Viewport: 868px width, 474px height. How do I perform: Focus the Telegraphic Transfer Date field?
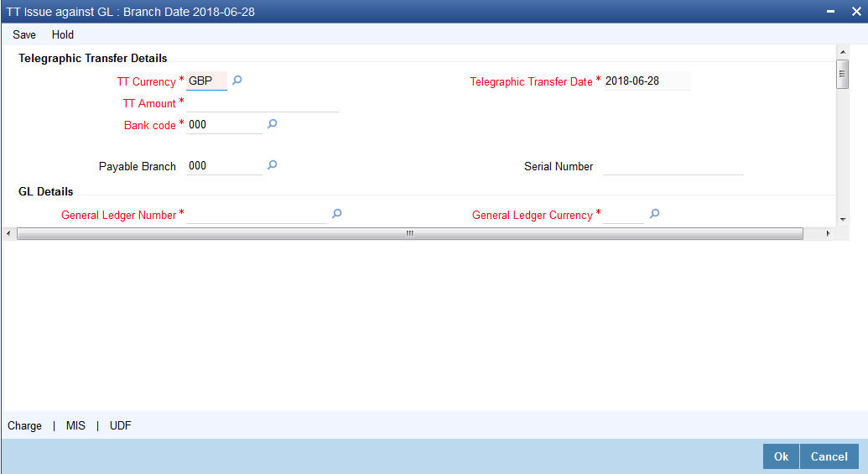coord(647,81)
